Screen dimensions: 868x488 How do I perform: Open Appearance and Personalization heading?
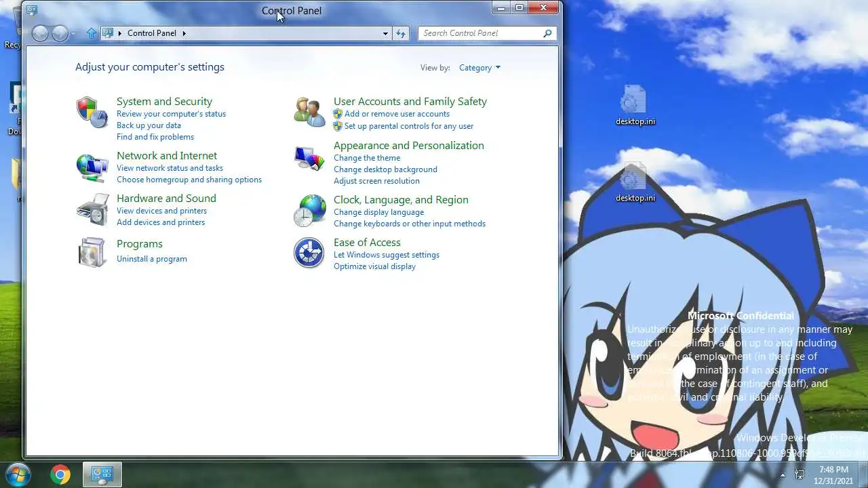pyautogui.click(x=409, y=146)
